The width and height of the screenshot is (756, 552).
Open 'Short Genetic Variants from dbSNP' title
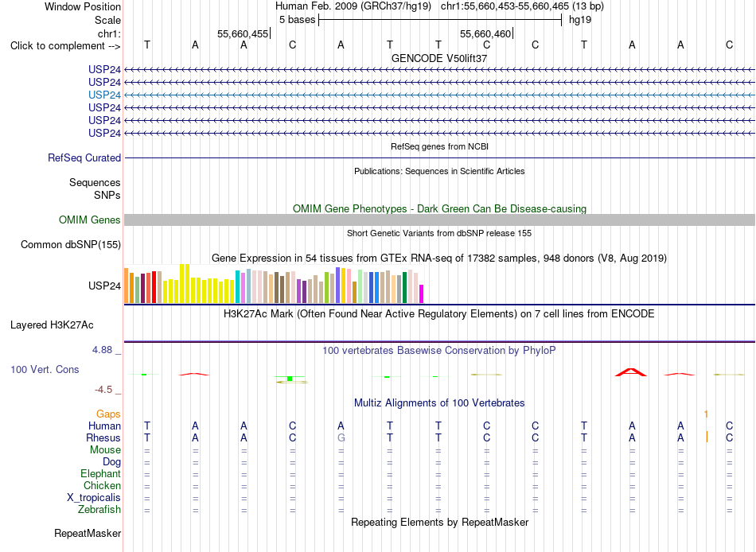[439, 233]
